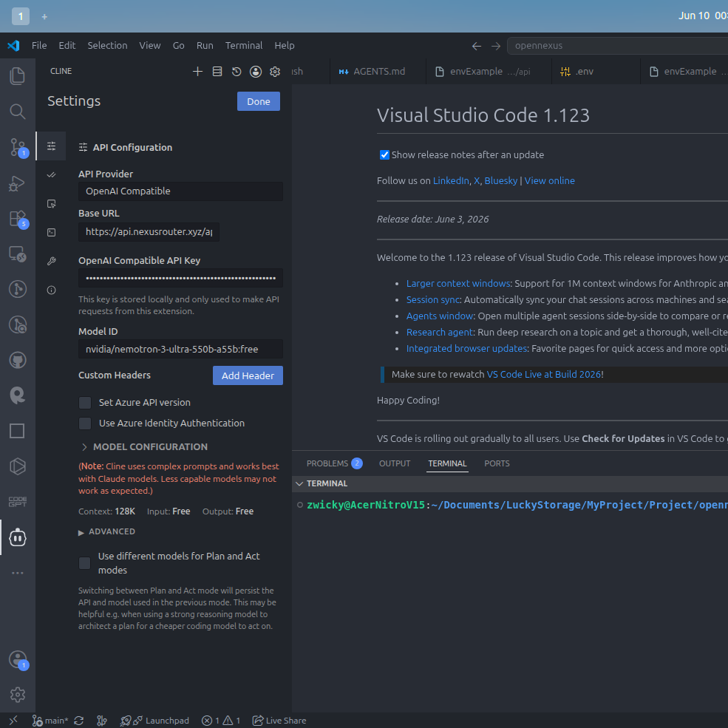The width and height of the screenshot is (728, 728).
Task: Show additional views via the ellipsis icon
Action: pos(18,573)
